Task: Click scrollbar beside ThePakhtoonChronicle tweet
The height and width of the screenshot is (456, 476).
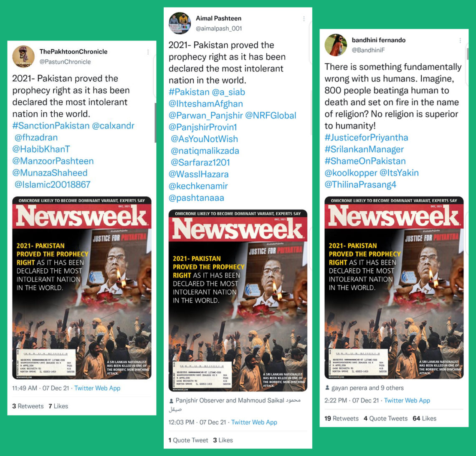Action: 155,123
